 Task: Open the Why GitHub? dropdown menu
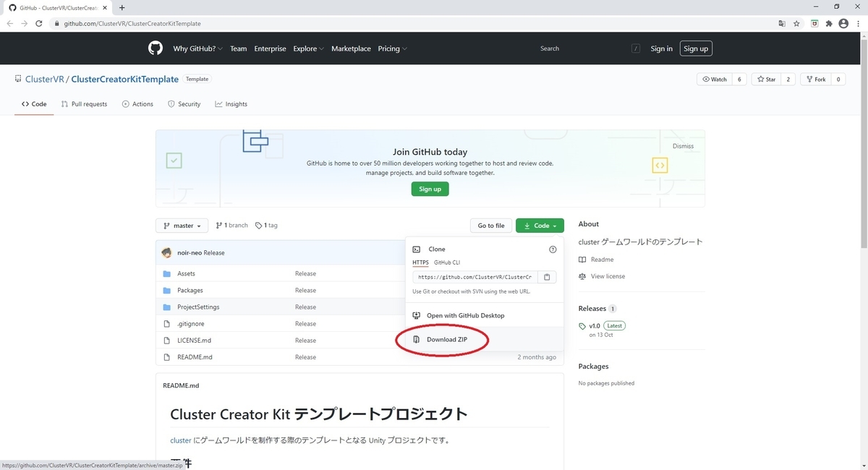198,48
